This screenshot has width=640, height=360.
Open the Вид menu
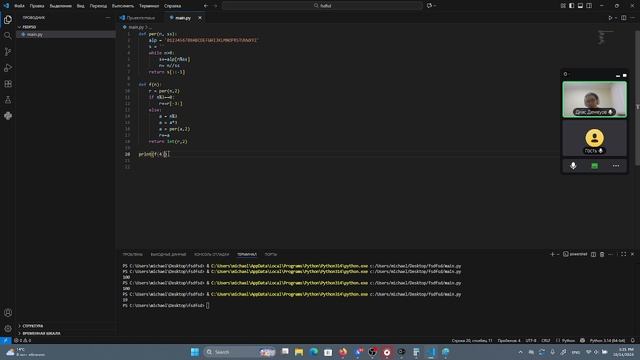tap(80, 6)
